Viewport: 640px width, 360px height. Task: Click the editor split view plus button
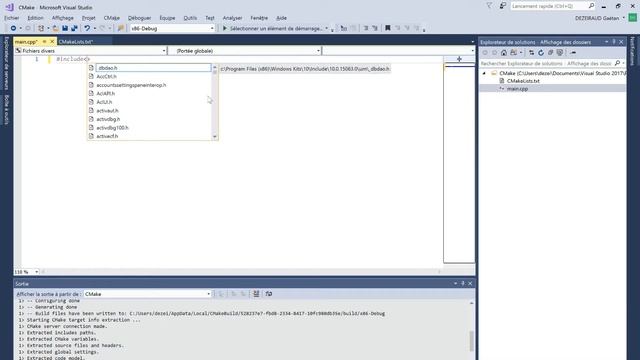[x=459, y=59]
